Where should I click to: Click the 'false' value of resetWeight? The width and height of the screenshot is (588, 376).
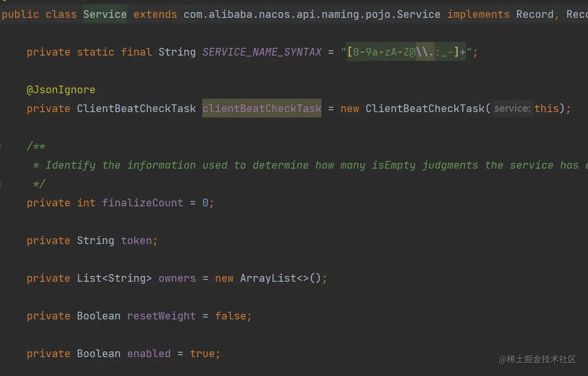pos(230,316)
